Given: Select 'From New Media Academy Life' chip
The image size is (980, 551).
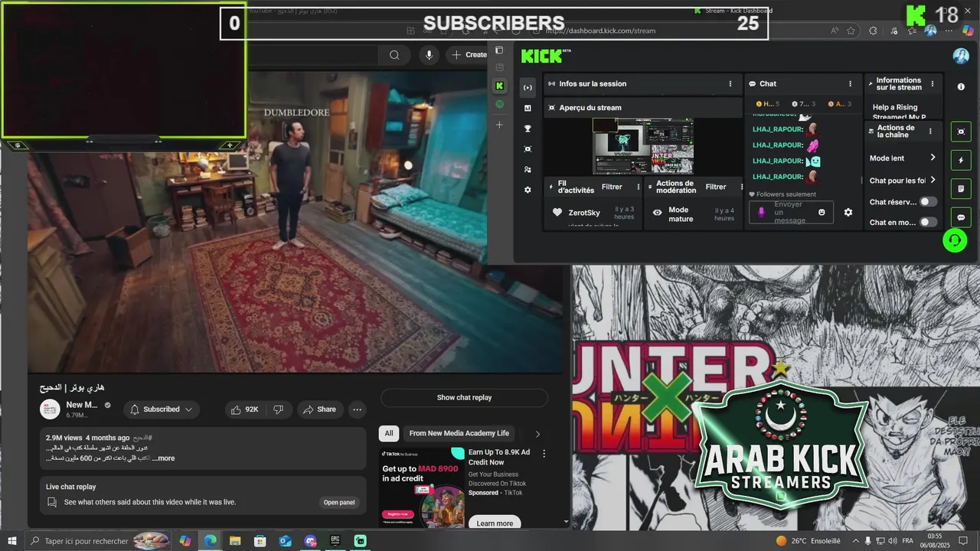Looking at the screenshot, I should point(459,433).
